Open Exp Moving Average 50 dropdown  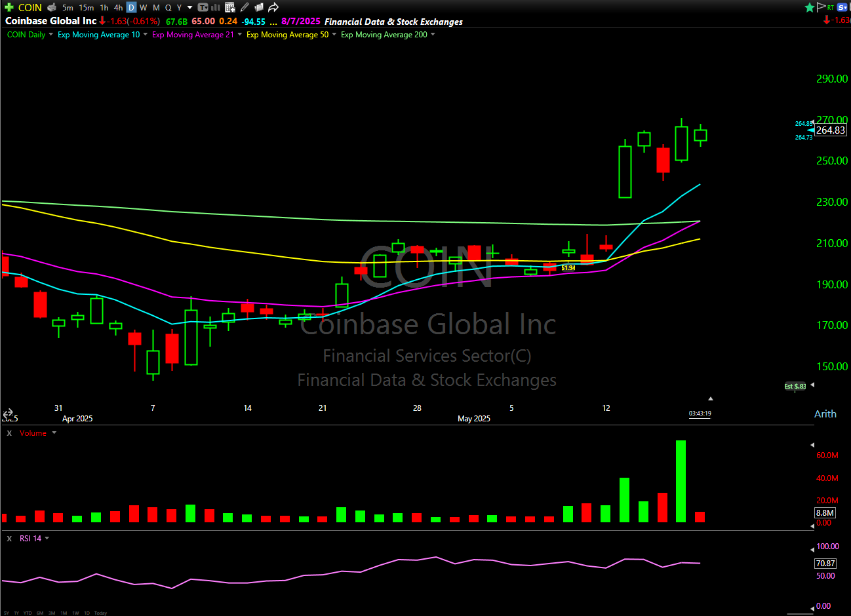click(x=334, y=35)
